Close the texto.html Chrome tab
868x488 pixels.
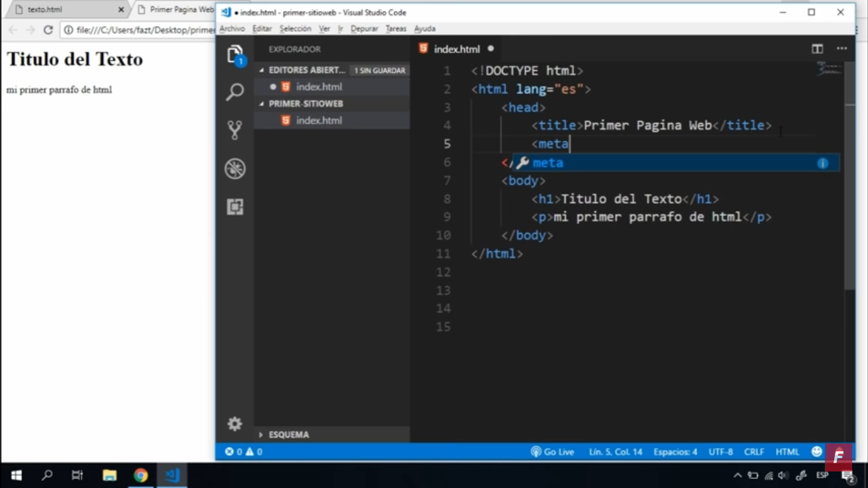tap(121, 10)
